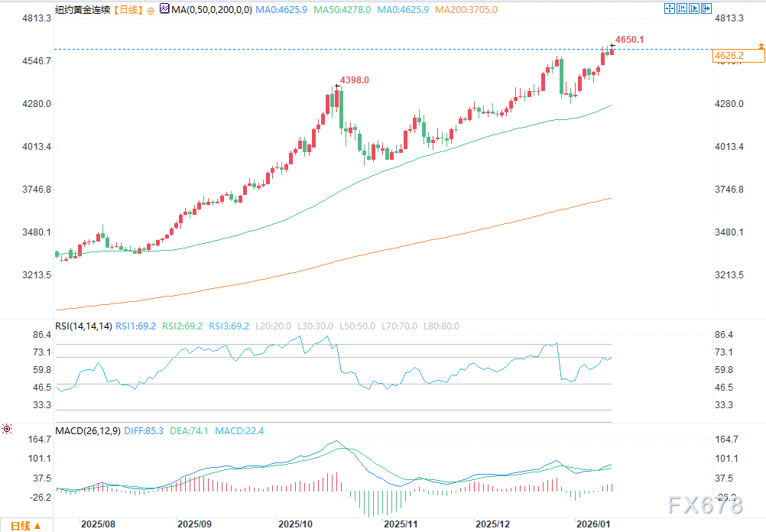Click the RSI(14,14,14) indicator label
Screen dimensions: 766x532
click(x=83, y=326)
